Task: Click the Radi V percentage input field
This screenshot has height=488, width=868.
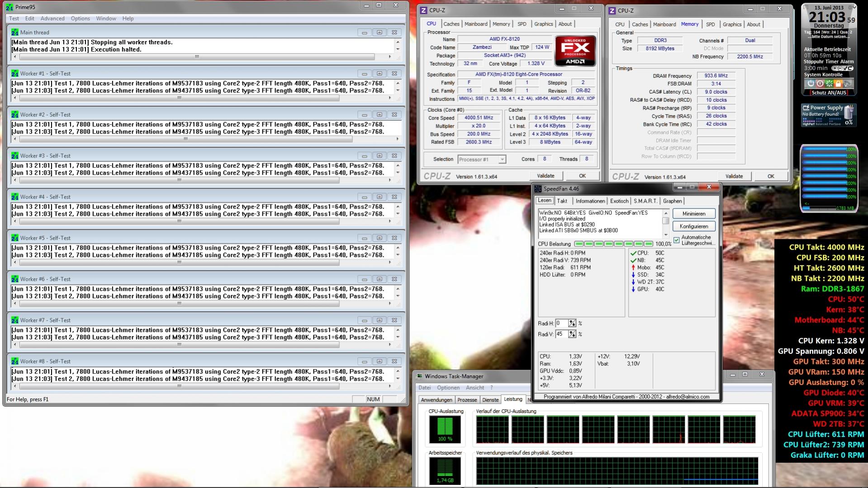Action: click(x=562, y=334)
